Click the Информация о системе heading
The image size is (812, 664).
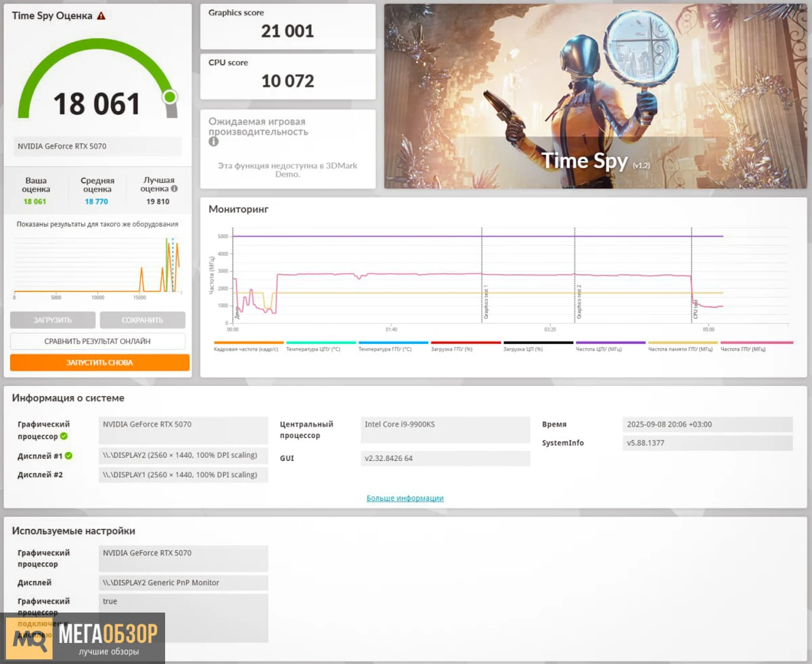[68, 398]
